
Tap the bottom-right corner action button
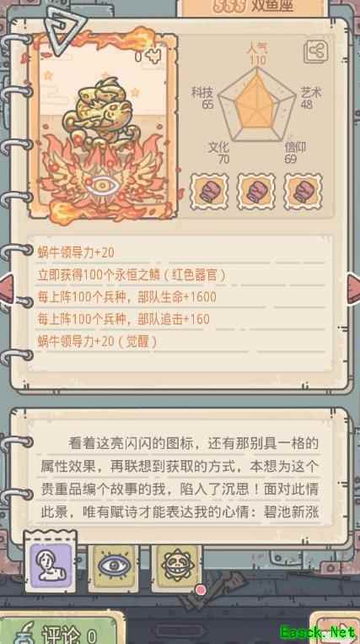334,630
